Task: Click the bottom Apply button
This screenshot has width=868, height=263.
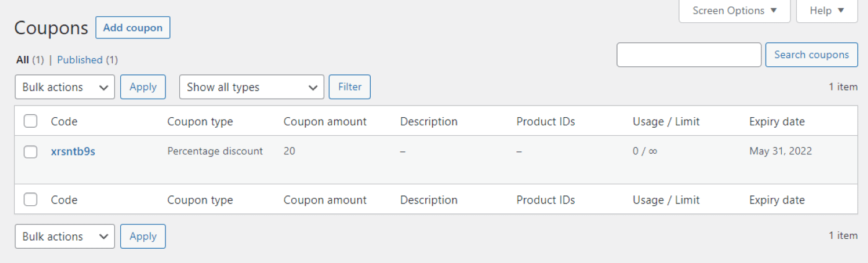Action: pyautogui.click(x=143, y=236)
